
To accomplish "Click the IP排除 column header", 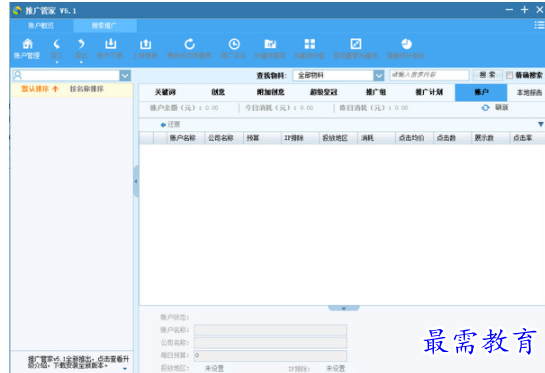I will coord(300,138).
